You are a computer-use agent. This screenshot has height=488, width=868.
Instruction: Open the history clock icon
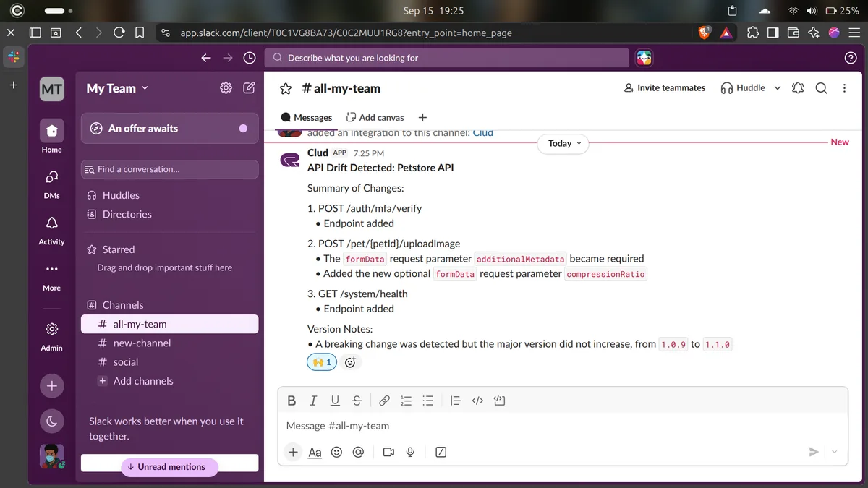point(250,58)
